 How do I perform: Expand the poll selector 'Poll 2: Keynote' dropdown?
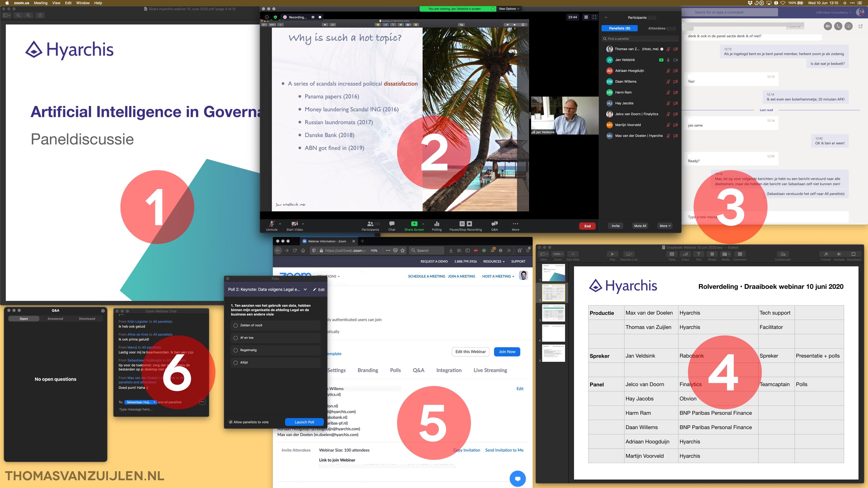[305, 289]
